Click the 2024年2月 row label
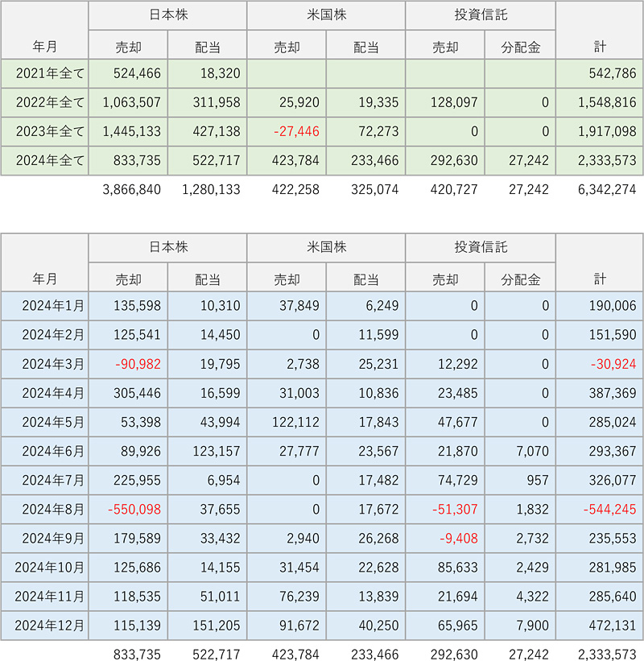 53,335
